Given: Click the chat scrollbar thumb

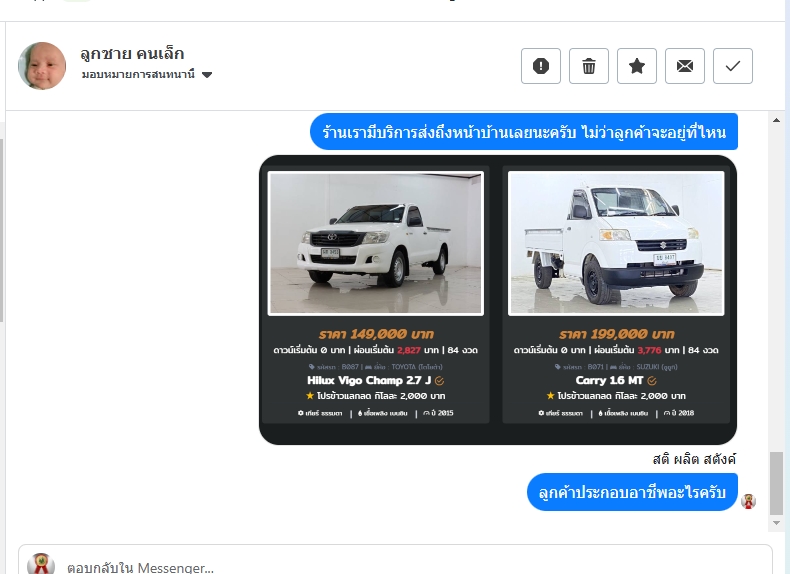Looking at the screenshot, I should pyautogui.click(x=776, y=483).
